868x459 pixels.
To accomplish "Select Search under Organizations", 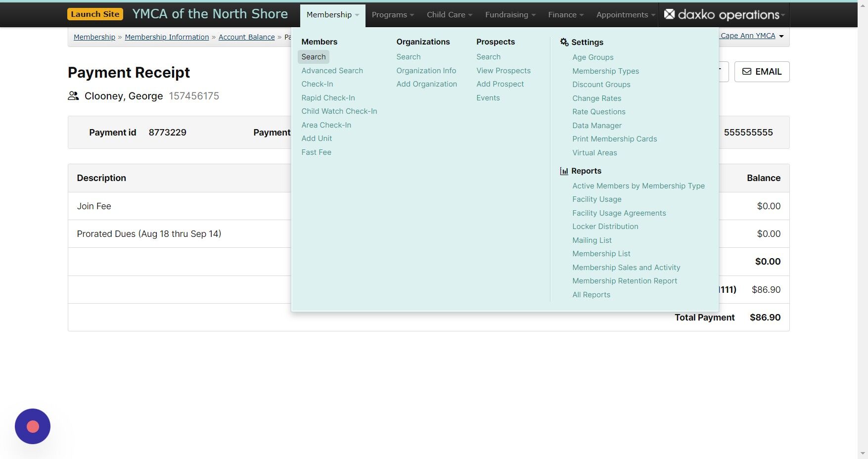I will [x=409, y=57].
